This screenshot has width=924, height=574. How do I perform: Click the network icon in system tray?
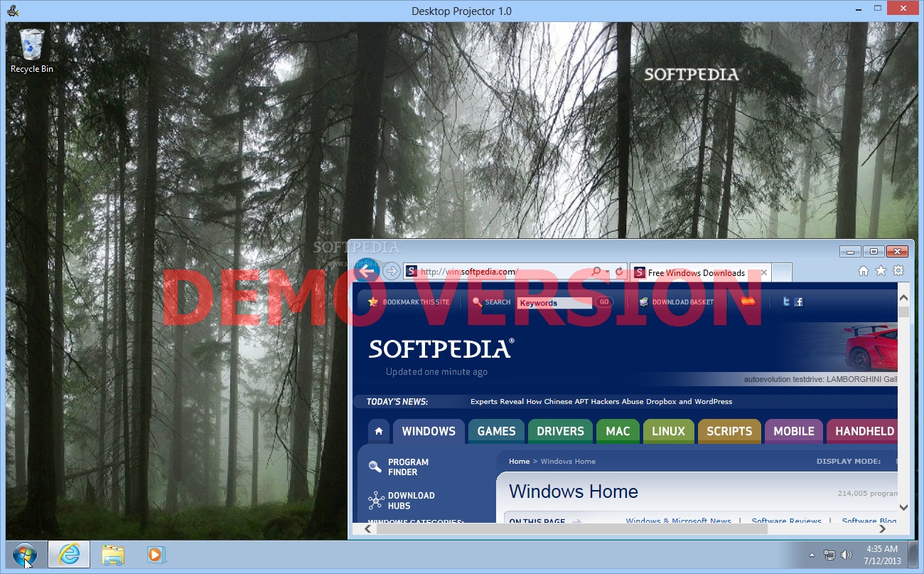[x=829, y=555]
